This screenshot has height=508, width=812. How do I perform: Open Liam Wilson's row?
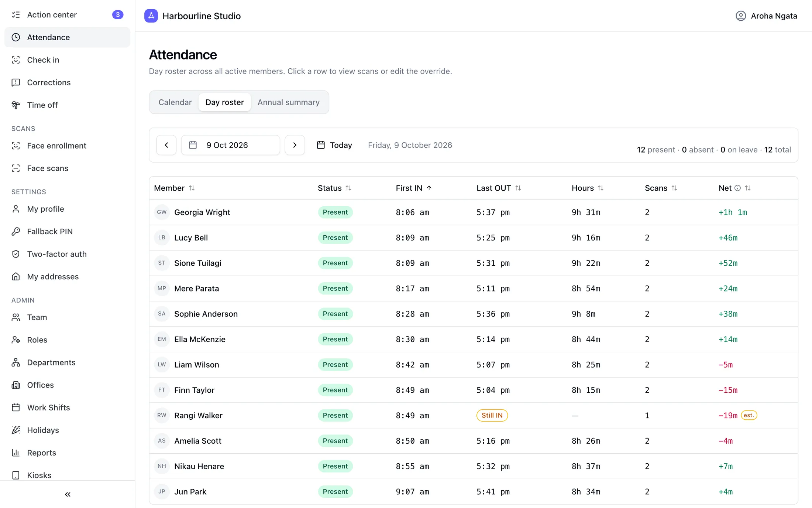pyautogui.click(x=474, y=365)
